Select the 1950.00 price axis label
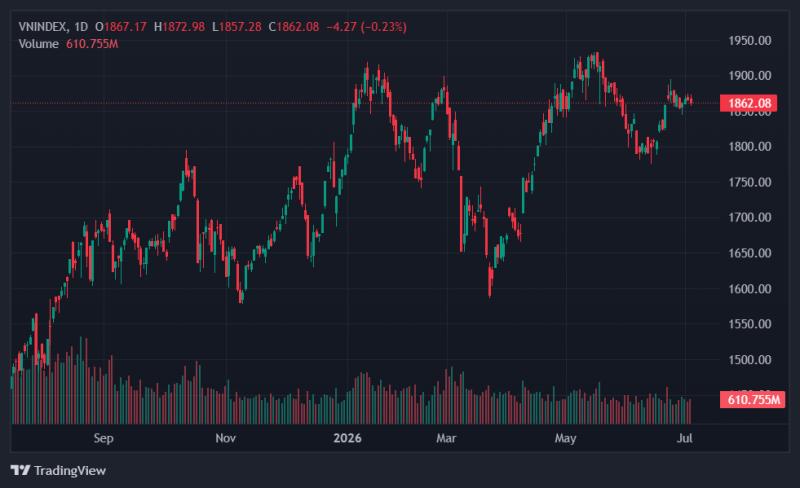Screen dimensions: 800x488 tap(749, 40)
